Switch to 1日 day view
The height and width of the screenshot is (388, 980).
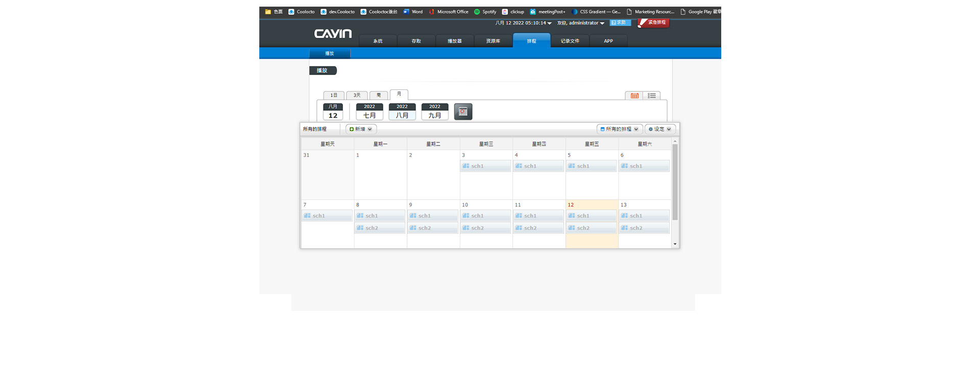click(334, 95)
